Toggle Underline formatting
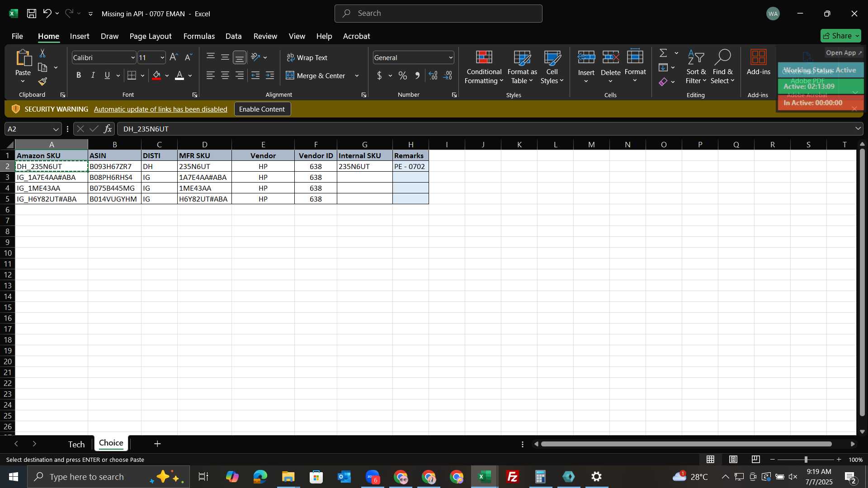868x488 pixels. tap(107, 76)
